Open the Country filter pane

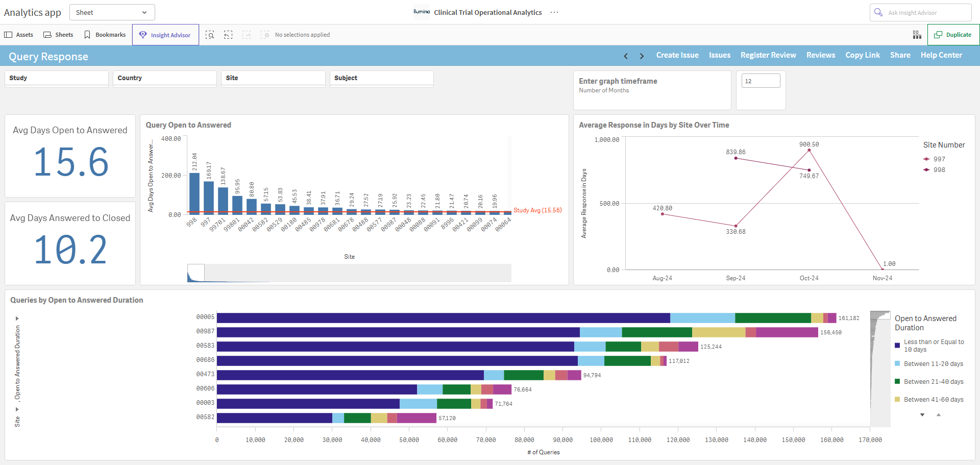pos(165,78)
